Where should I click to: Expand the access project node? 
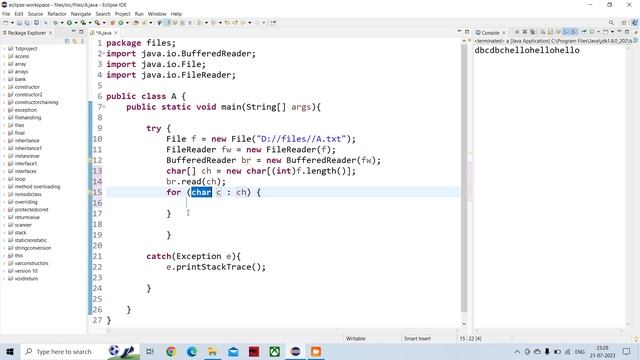(4, 56)
